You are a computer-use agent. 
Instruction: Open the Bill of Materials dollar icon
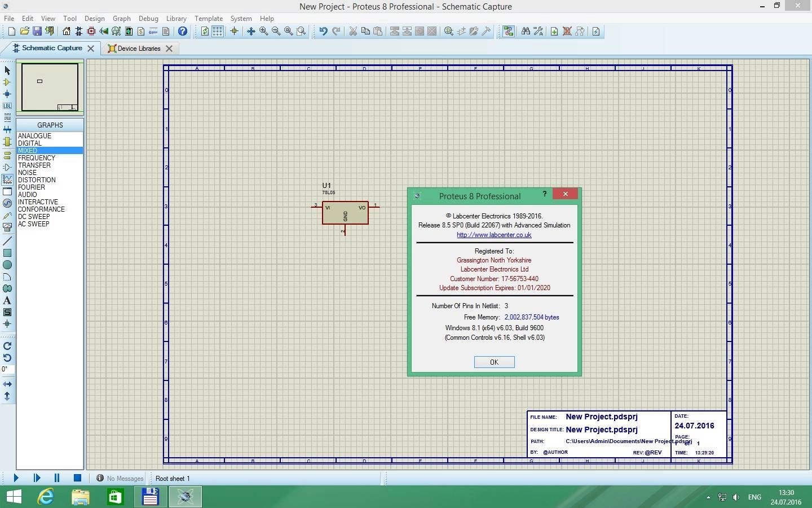141,31
